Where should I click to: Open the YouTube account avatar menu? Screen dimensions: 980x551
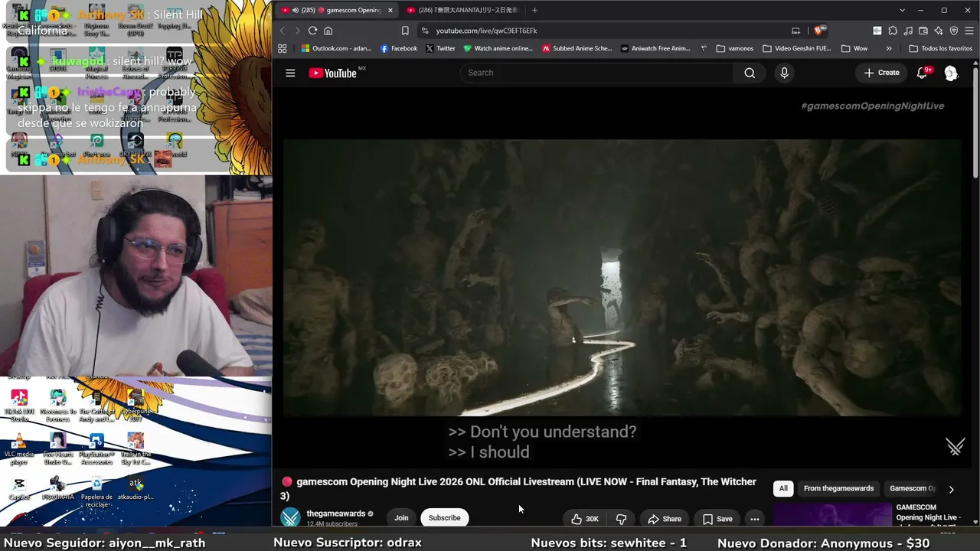click(951, 73)
